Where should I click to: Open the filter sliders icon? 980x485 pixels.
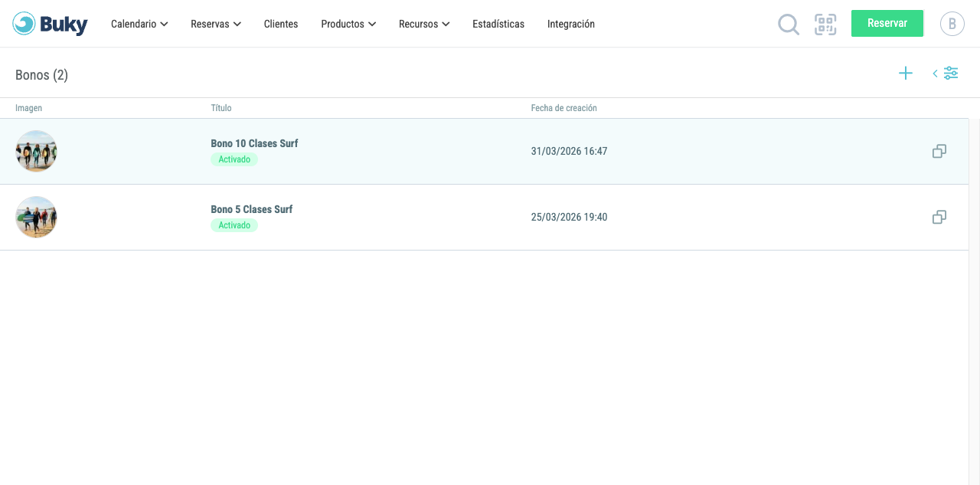pyautogui.click(x=950, y=74)
